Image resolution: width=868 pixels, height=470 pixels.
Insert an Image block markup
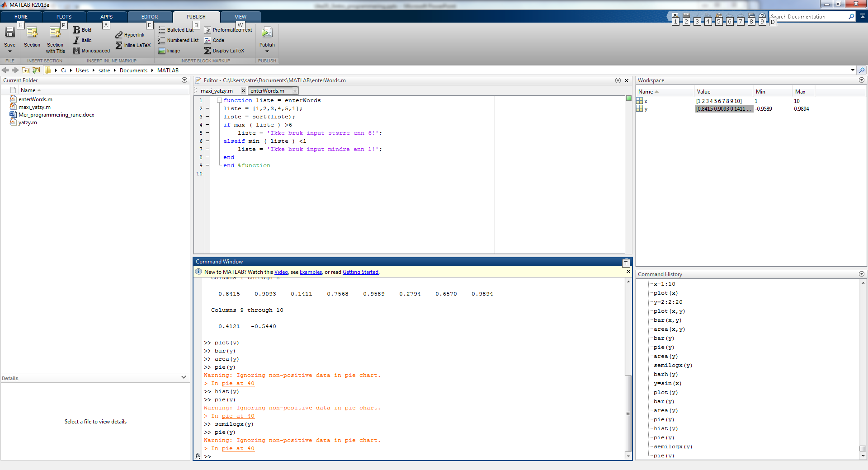coord(169,51)
